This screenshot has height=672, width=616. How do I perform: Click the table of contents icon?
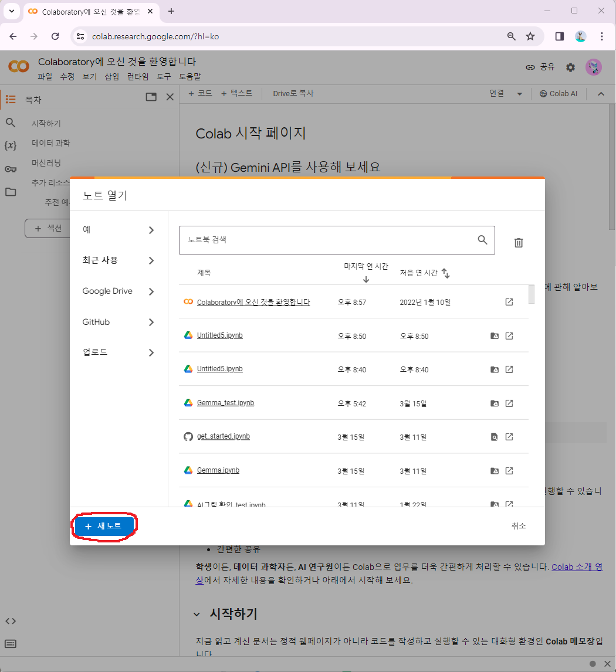[x=11, y=100]
